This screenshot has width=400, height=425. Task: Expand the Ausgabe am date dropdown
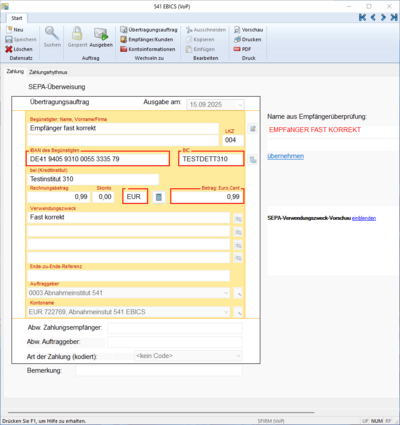pyautogui.click(x=240, y=105)
